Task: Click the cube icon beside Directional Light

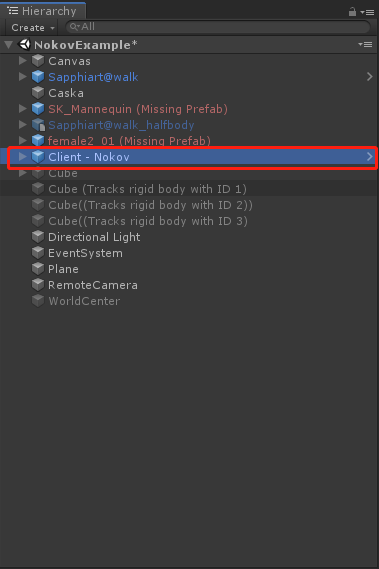Action: [38, 237]
